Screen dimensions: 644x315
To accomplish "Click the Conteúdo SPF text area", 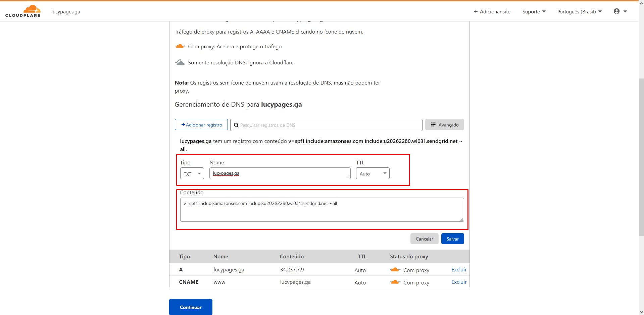I will coord(322,210).
